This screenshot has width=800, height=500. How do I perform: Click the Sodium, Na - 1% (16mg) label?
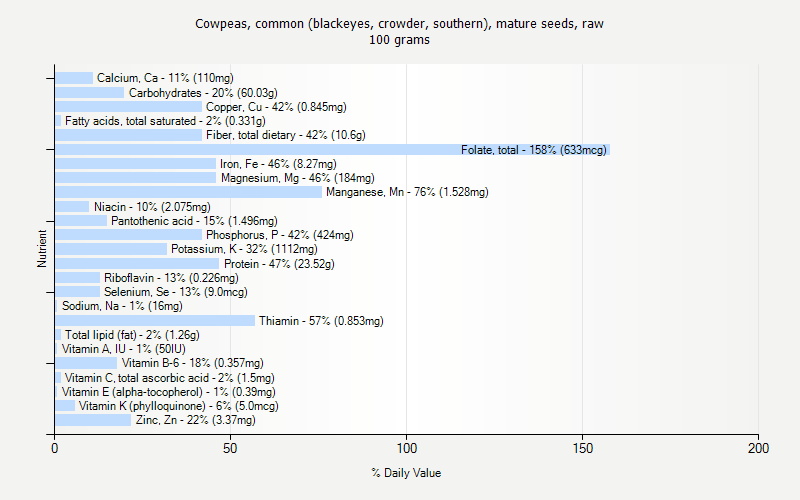point(122,306)
